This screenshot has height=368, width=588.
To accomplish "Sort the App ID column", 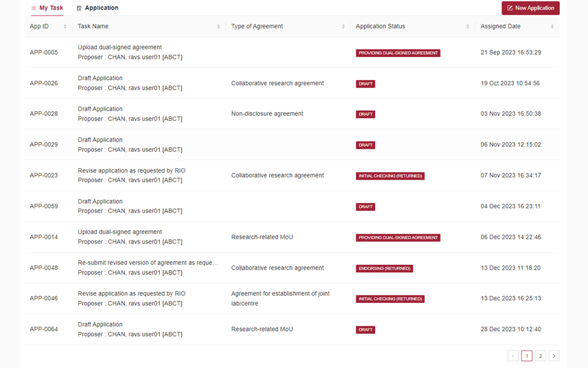I will point(65,26).
